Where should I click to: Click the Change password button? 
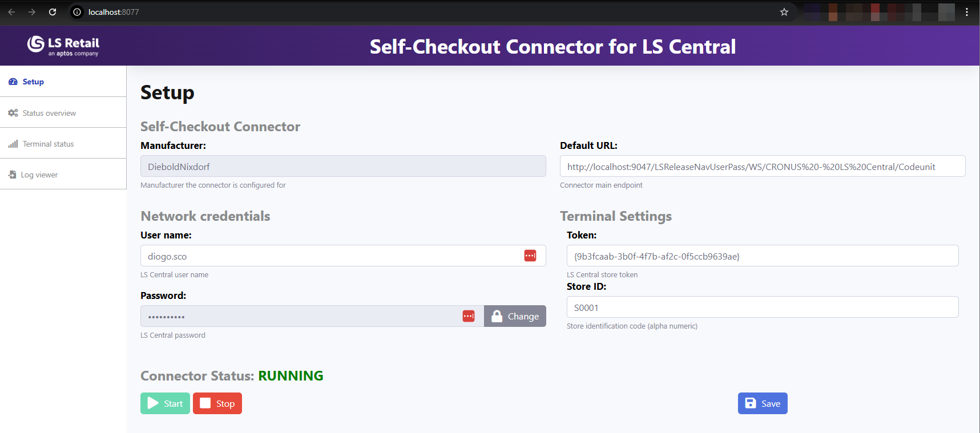pyautogui.click(x=515, y=316)
